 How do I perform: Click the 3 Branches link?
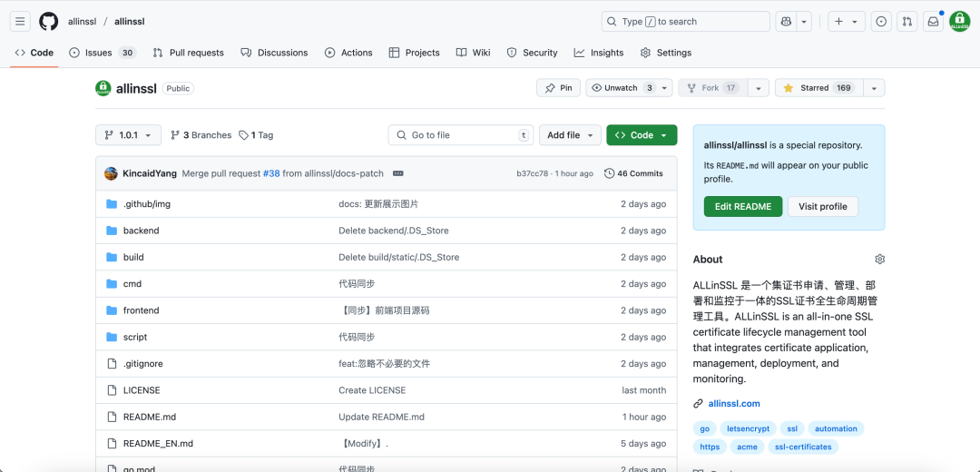coord(201,135)
